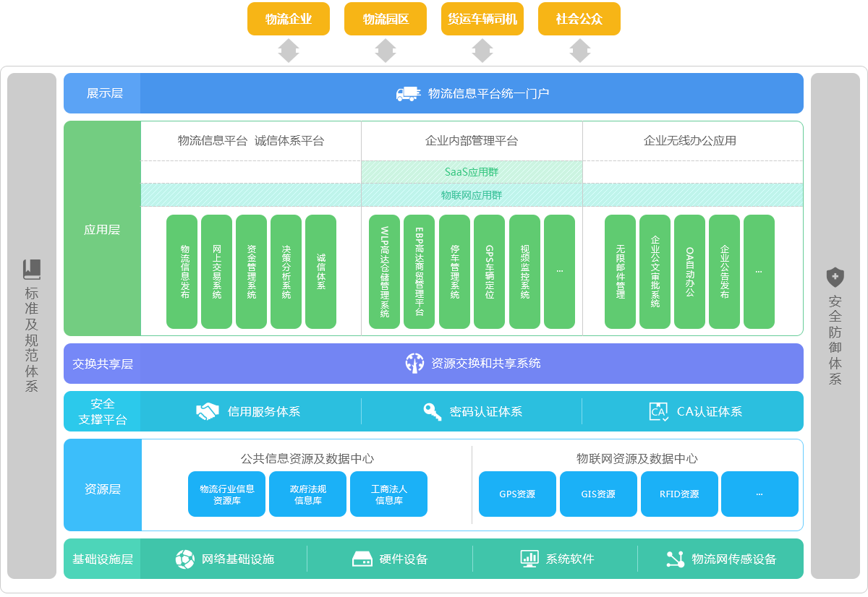This screenshot has height=597, width=868.
Task: Click the truck icon beside 物流信息平台统一门户
Action: [408, 93]
